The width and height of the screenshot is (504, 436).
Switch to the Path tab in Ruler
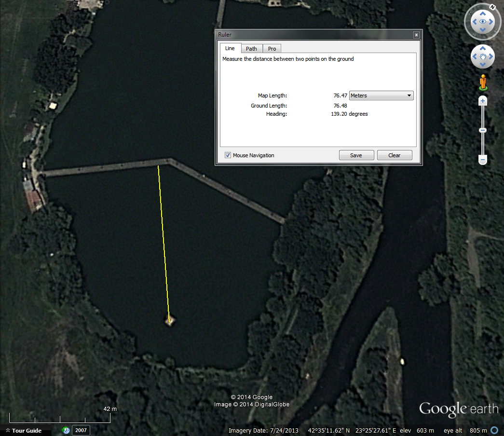[x=251, y=49]
